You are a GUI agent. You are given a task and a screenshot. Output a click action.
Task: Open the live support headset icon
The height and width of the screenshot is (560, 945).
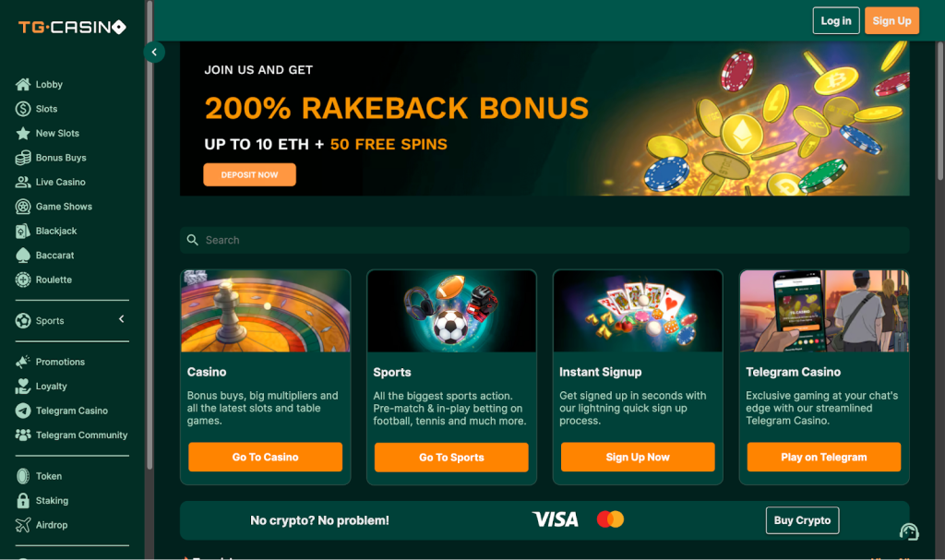point(909,531)
